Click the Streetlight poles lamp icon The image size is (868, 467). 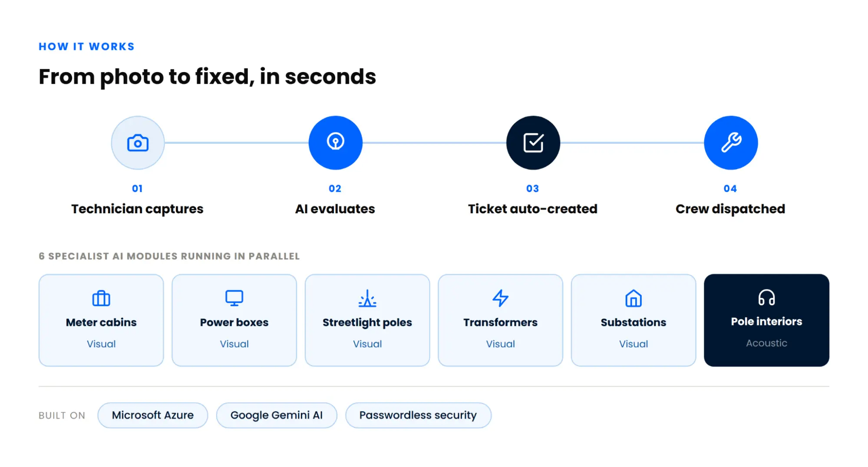(367, 298)
